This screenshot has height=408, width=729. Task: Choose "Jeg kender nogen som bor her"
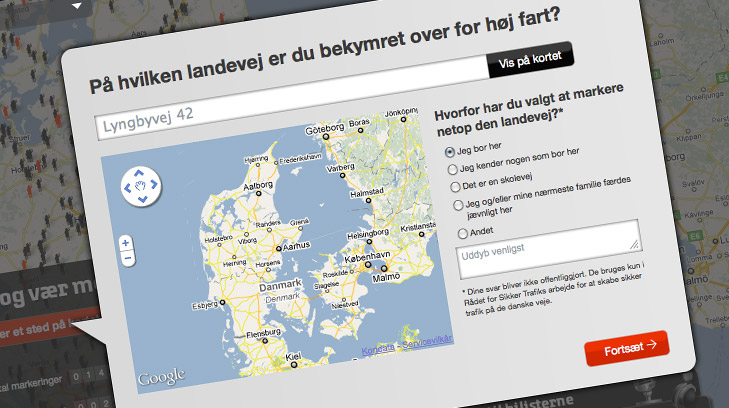(453, 169)
